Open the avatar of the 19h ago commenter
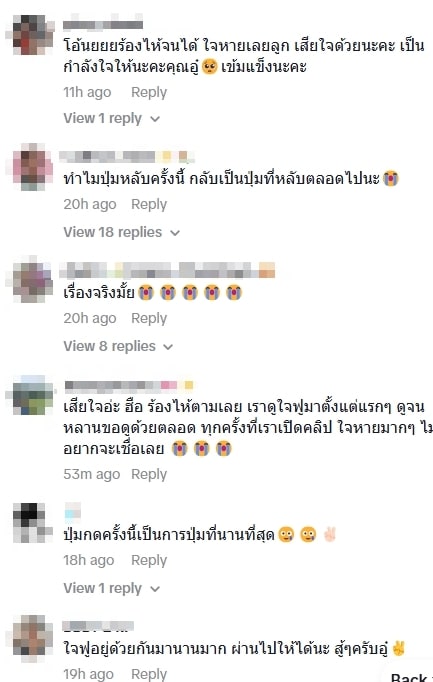This screenshot has height=682, width=433. pyautogui.click(x=31, y=636)
